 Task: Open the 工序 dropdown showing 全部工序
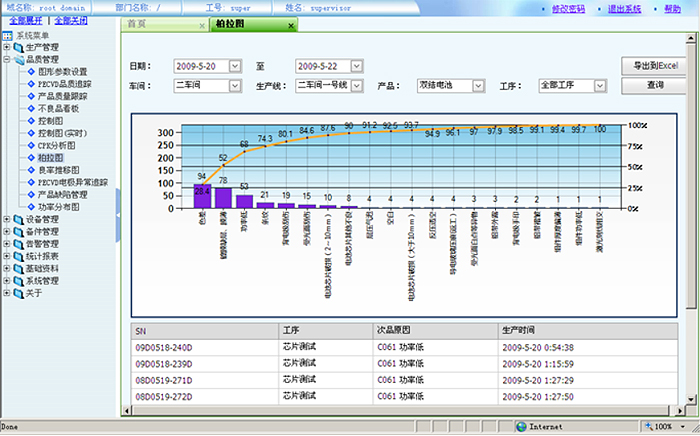click(600, 86)
